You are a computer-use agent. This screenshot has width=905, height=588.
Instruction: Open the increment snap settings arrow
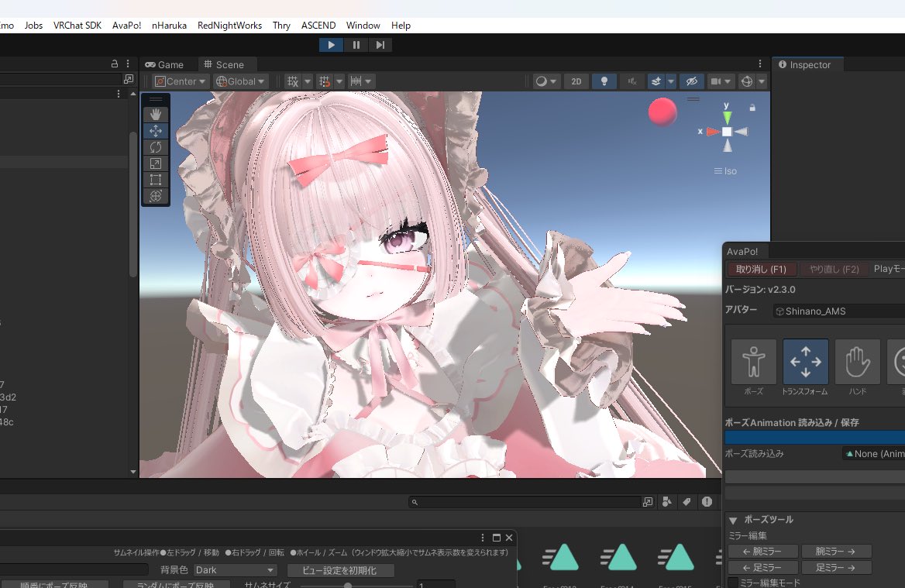368,81
